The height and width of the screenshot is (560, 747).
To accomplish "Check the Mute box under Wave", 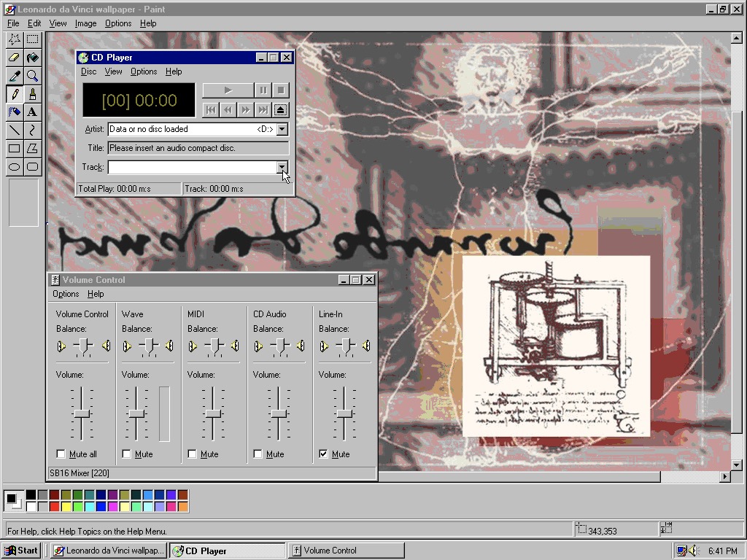I will (126, 454).
